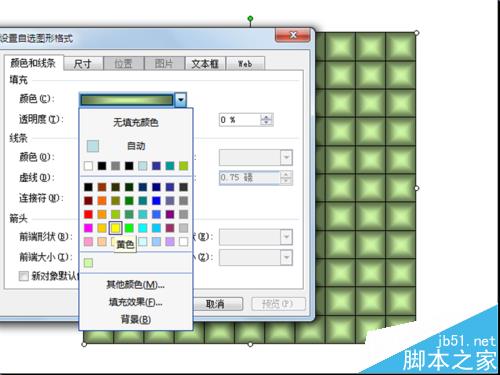Click the top-right corner sizing handle of shape

pos(417,33)
